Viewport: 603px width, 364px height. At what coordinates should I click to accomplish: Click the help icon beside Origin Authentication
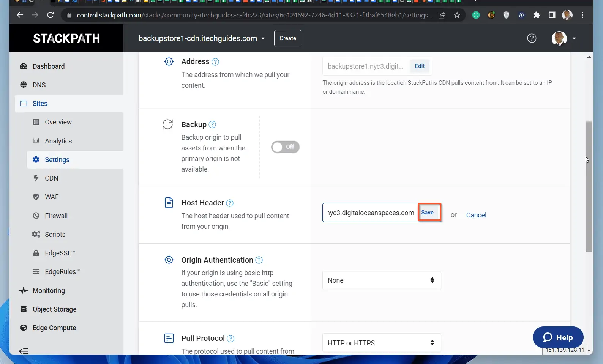pos(259,260)
